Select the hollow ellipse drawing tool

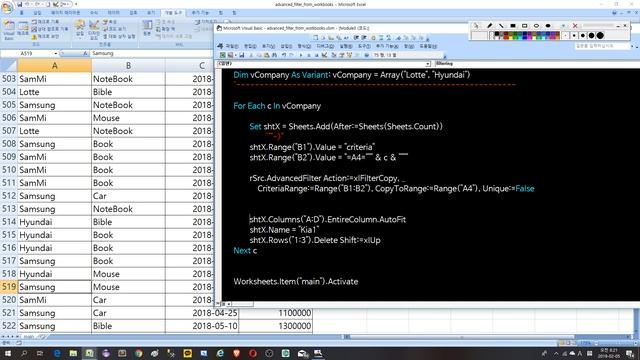pyautogui.click(x=536, y=26)
